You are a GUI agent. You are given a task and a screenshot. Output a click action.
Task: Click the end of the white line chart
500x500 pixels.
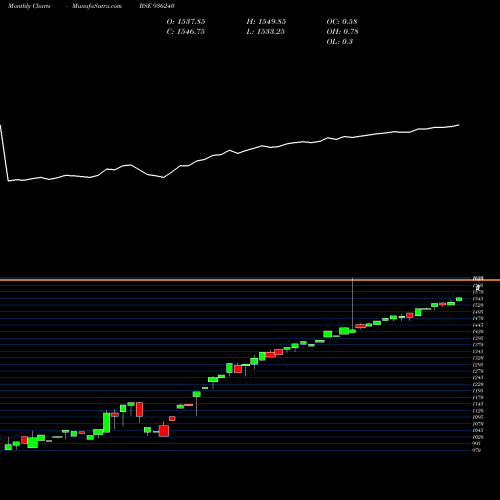[x=459, y=125]
